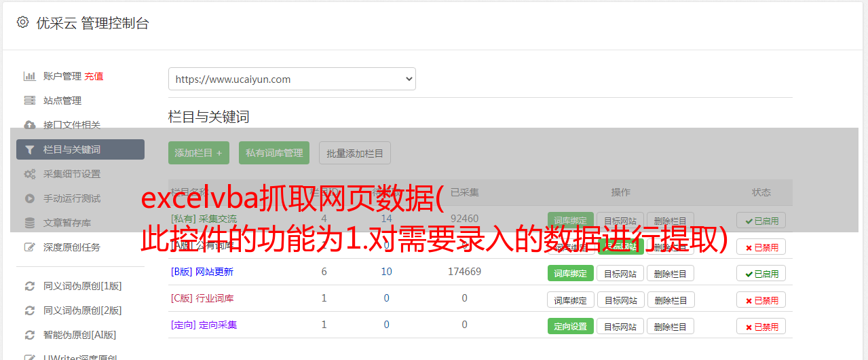Click 词库绑定 in 行业词库 row

coord(571,300)
